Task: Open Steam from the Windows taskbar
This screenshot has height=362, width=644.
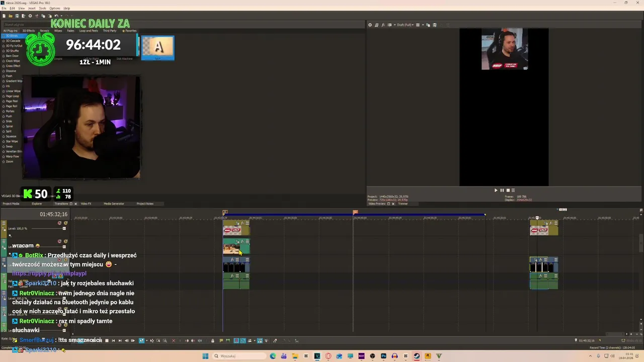Action: click(x=416, y=356)
